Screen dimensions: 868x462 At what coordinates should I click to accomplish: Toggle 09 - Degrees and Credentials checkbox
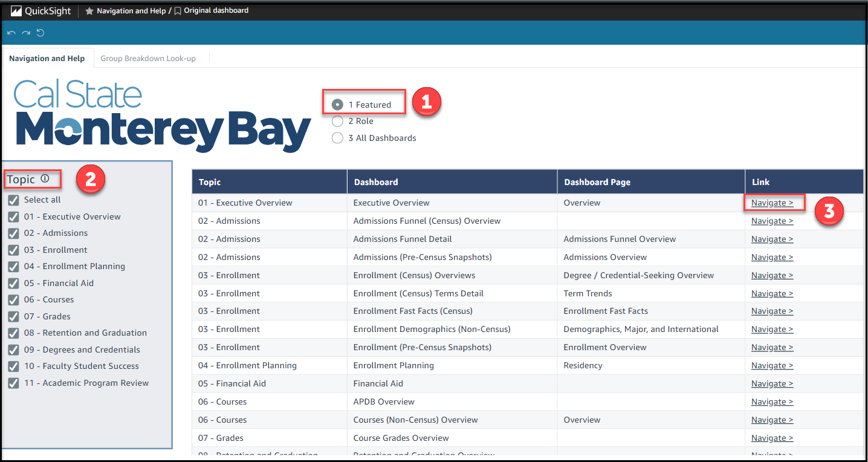click(13, 350)
